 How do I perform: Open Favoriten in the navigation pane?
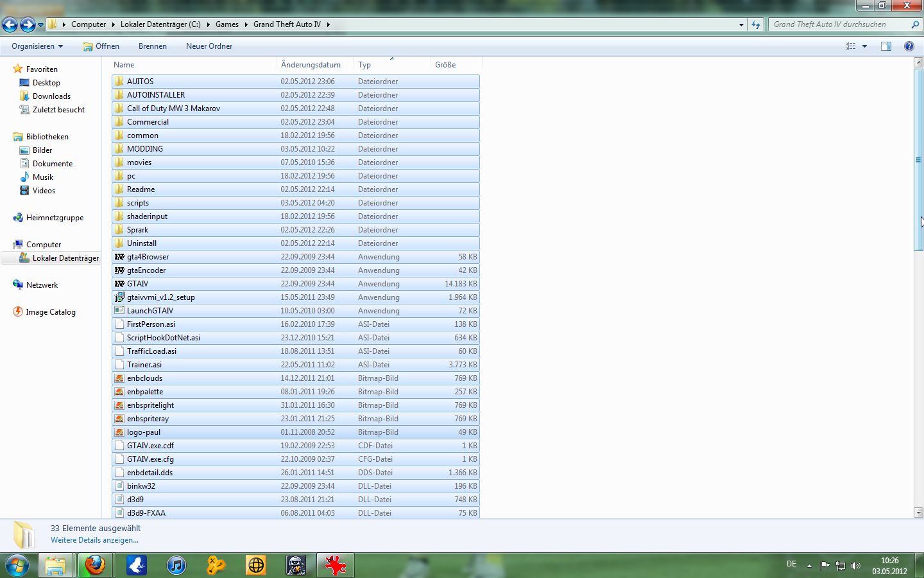(x=42, y=69)
